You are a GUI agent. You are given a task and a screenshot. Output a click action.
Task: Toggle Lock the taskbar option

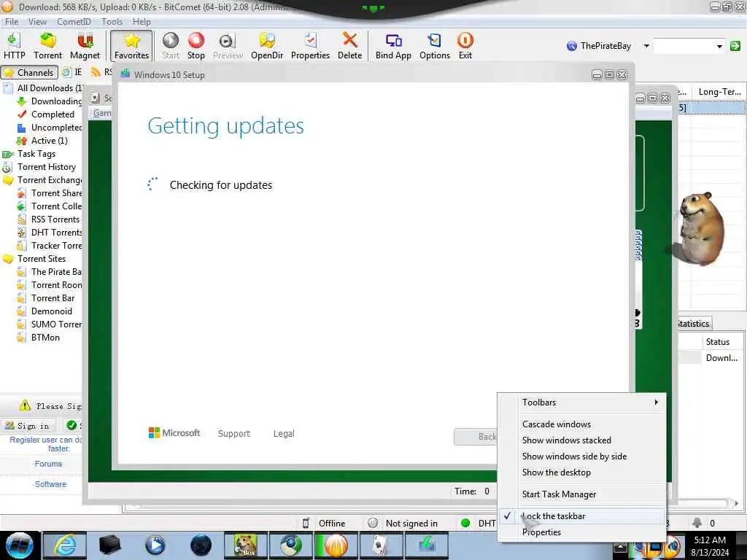581,516
